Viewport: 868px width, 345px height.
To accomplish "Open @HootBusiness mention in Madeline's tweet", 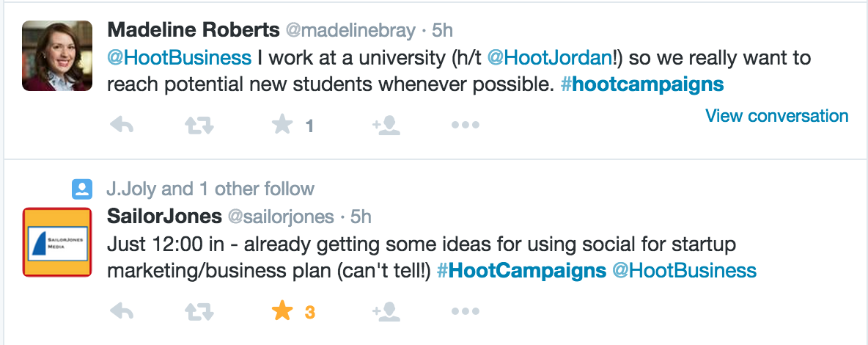I will (180, 57).
